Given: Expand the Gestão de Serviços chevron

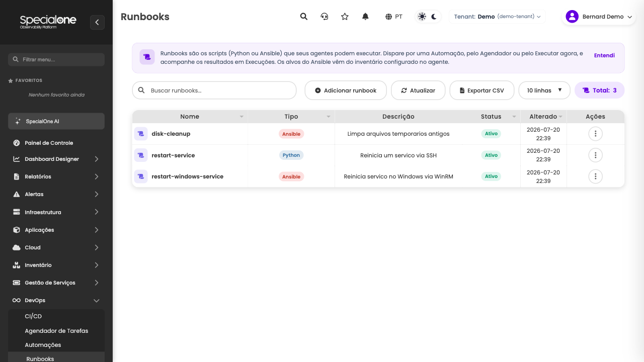Looking at the screenshot, I should click(x=97, y=283).
